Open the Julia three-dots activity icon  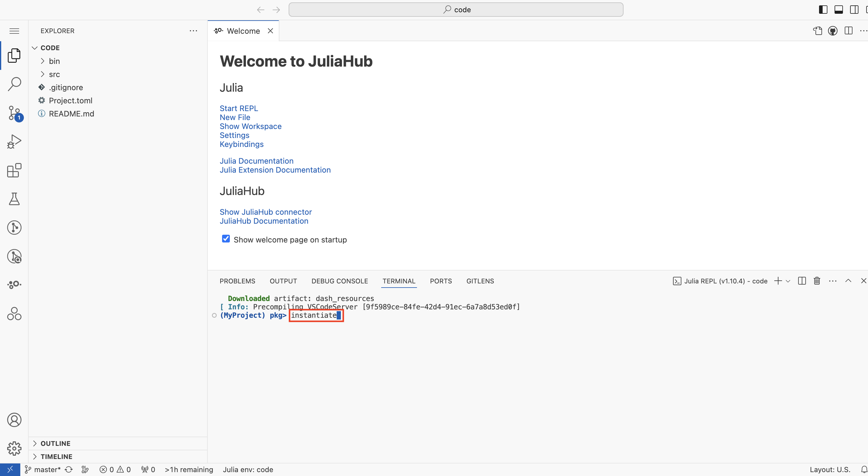[14, 285]
